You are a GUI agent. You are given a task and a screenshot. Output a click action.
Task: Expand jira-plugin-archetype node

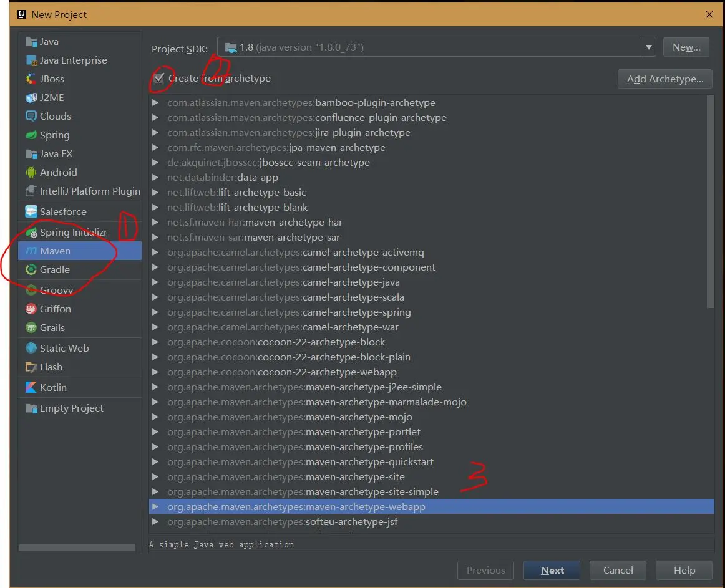coord(155,133)
